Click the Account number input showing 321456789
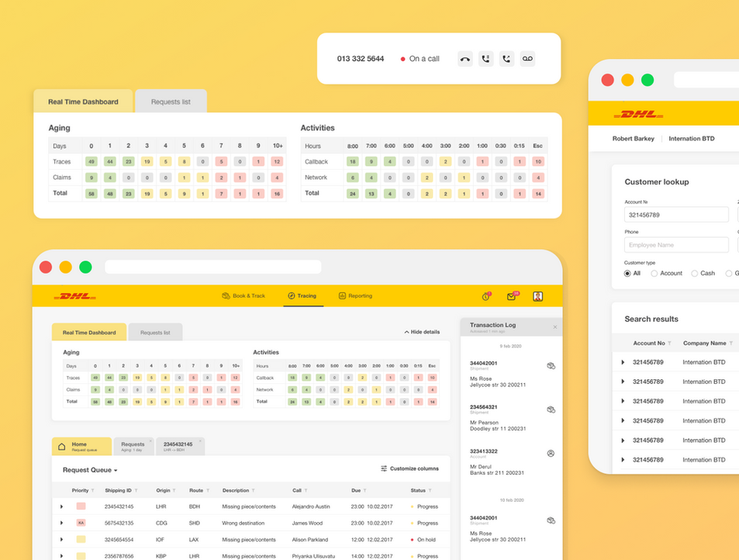 [x=676, y=214]
